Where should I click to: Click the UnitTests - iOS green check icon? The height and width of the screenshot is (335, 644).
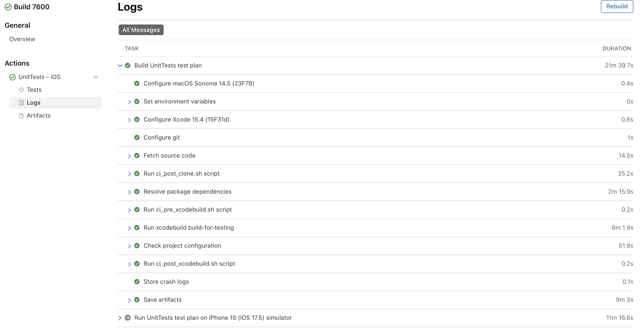click(12, 77)
